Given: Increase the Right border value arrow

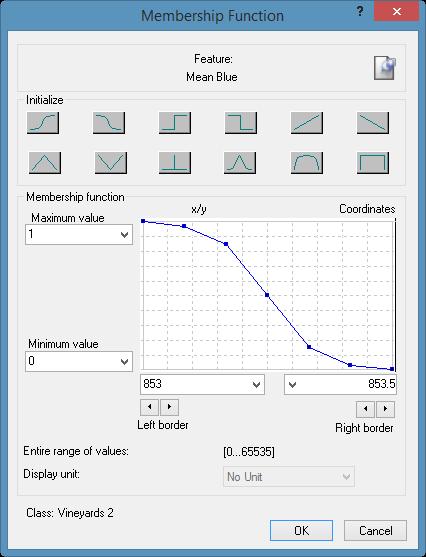Looking at the screenshot, I should click(385, 409).
